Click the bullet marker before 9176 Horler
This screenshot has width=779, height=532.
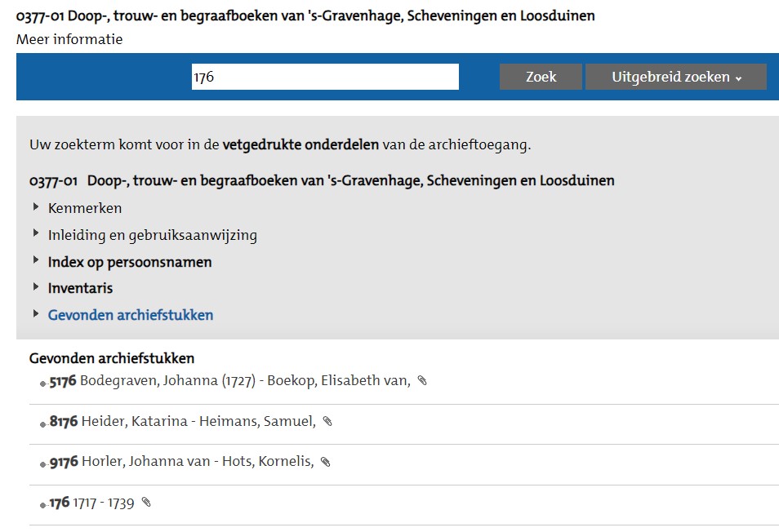coord(42,464)
